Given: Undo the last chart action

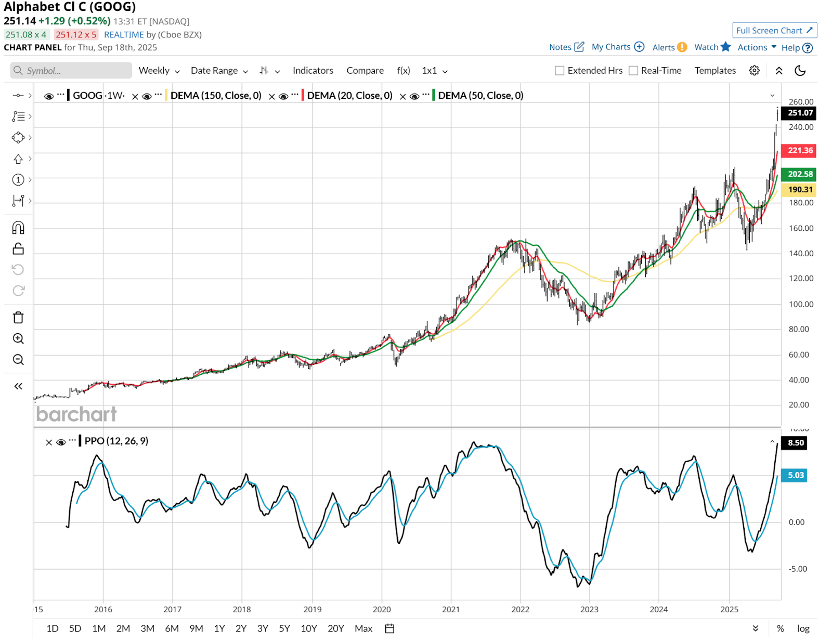Looking at the screenshot, I should pos(18,269).
